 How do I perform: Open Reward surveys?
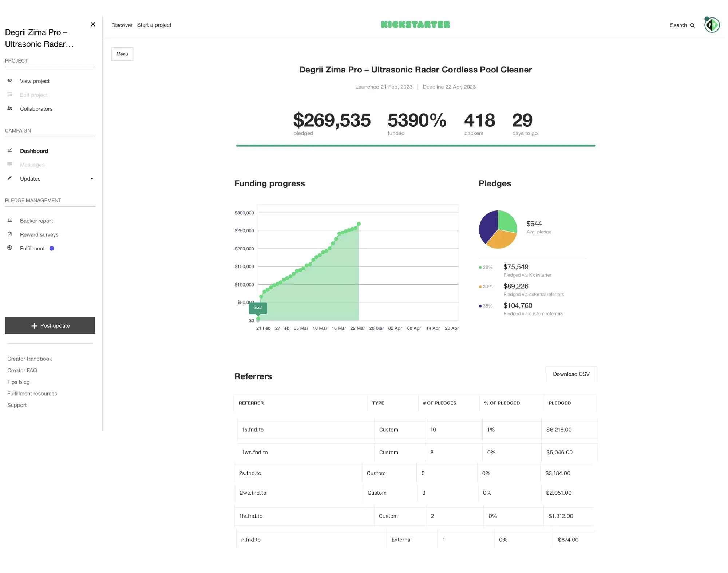(39, 235)
